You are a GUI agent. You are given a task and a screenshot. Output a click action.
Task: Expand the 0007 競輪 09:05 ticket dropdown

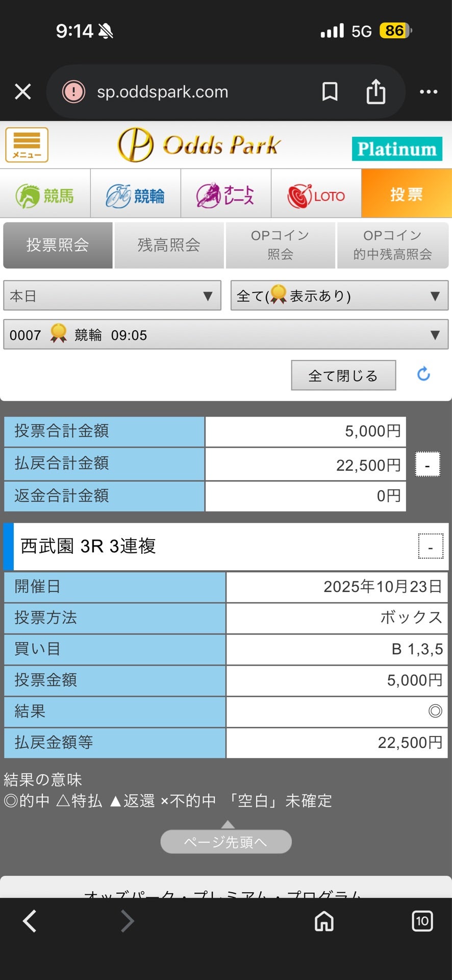(x=225, y=335)
